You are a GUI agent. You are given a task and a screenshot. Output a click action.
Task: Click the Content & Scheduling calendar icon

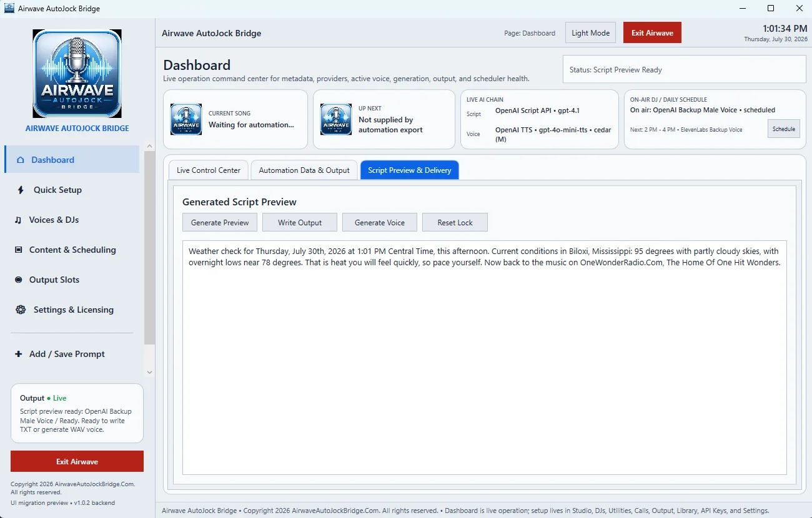[18, 250]
